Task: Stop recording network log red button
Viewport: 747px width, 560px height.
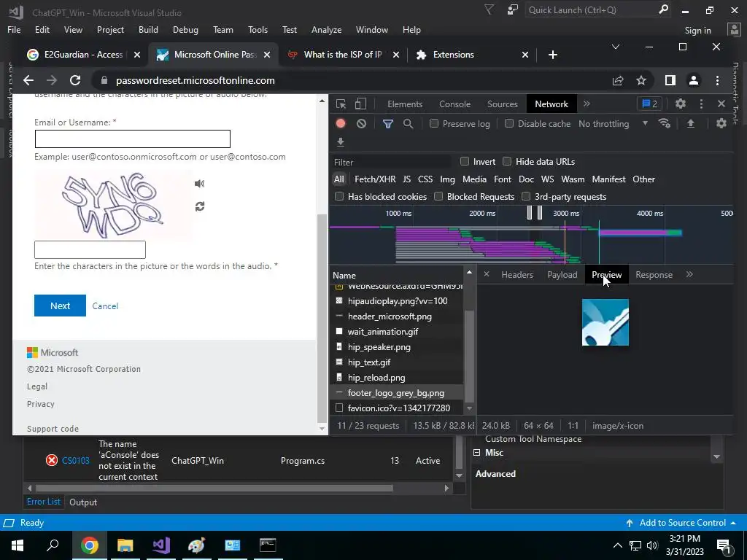Action: (x=341, y=123)
